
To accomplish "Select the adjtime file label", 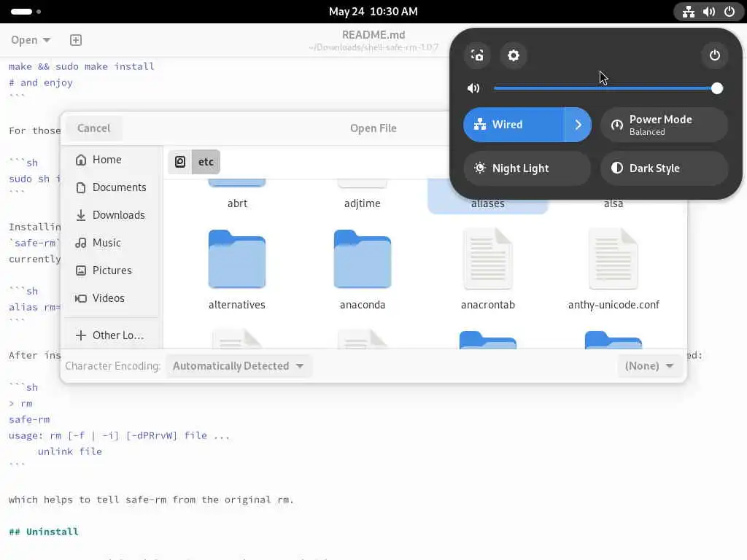I will click(x=362, y=203).
